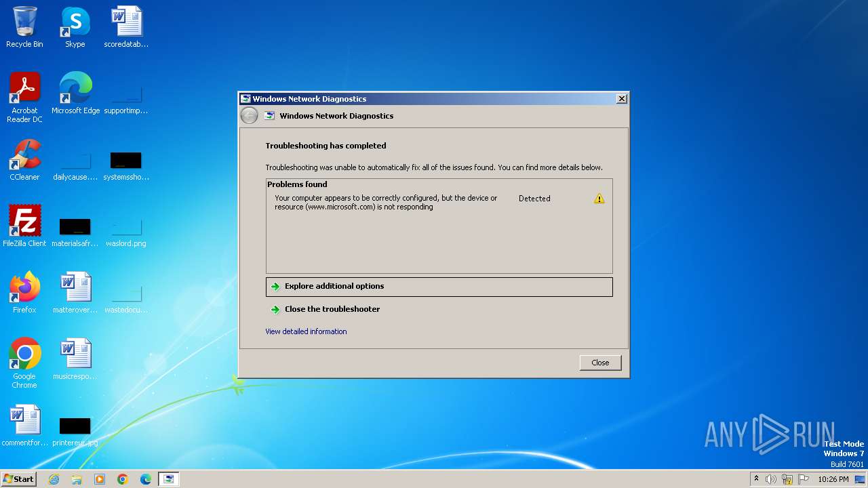The height and width of the screenshot is (488, 868).
Task: Click the yellow warning icon beside Detected
Action: pos(599,199)
